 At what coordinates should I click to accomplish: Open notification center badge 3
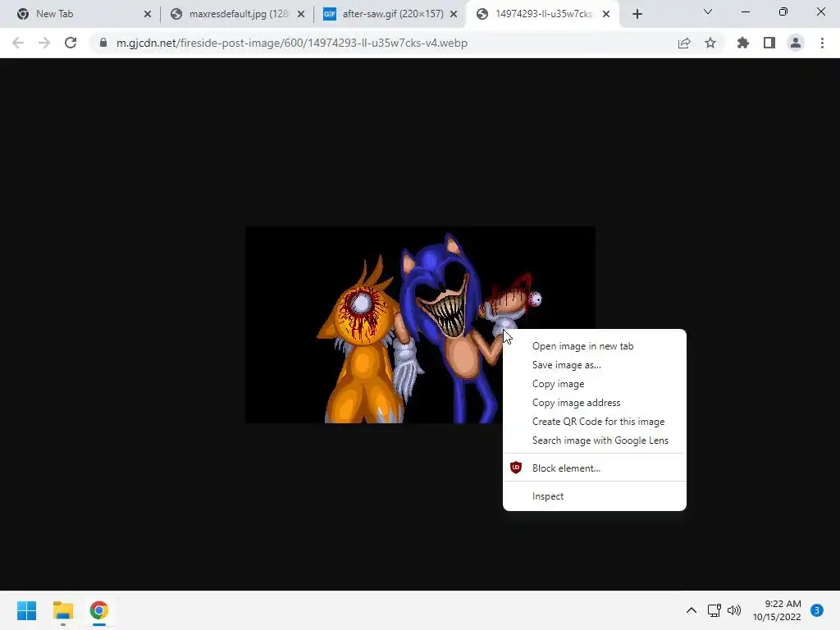pyautogui.click(x=817, y=610)
